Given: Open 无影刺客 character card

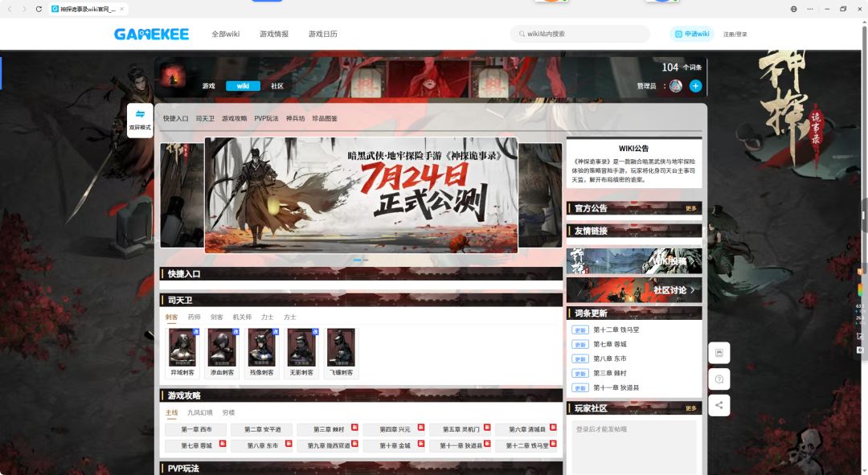Looking at the screenshot, I should pos(301,353).
